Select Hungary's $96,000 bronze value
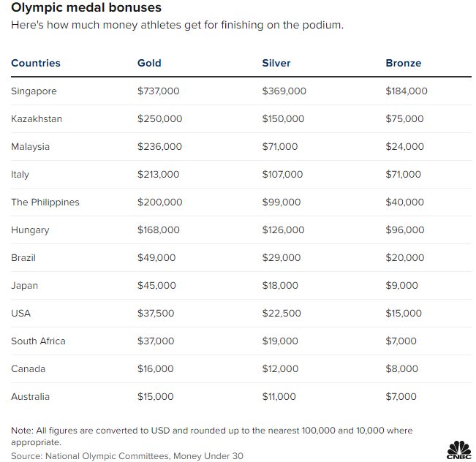Screen dimensions: 476x462 coord(405,230)
